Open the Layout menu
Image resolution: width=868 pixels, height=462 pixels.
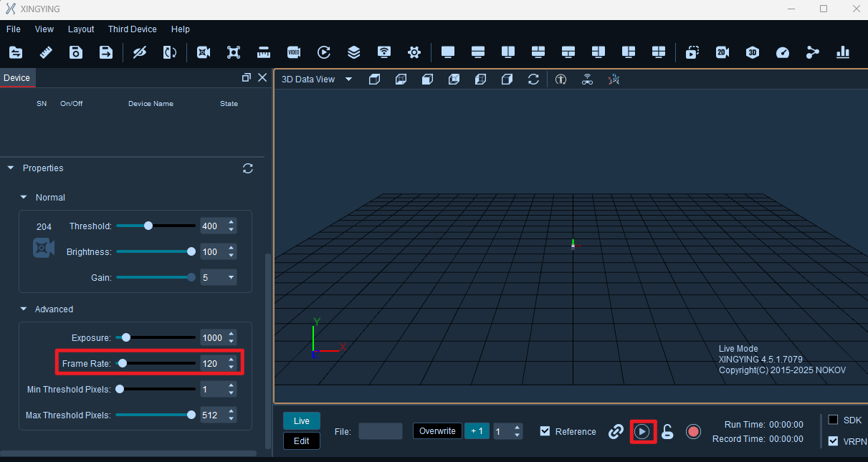pos(81,29)
